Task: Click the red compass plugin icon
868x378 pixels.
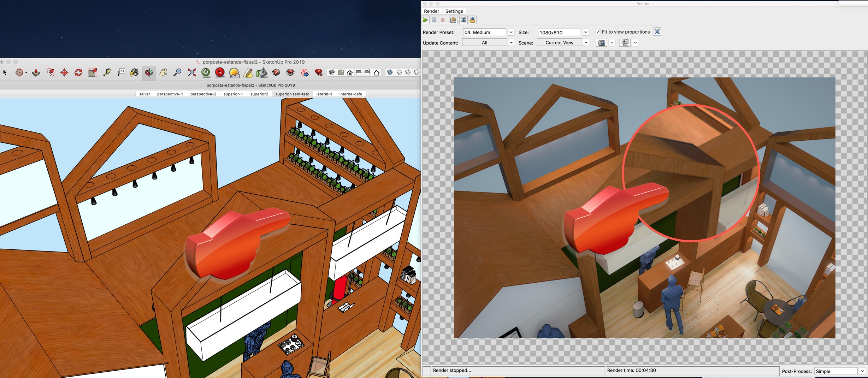Action: tap(220, 72)
